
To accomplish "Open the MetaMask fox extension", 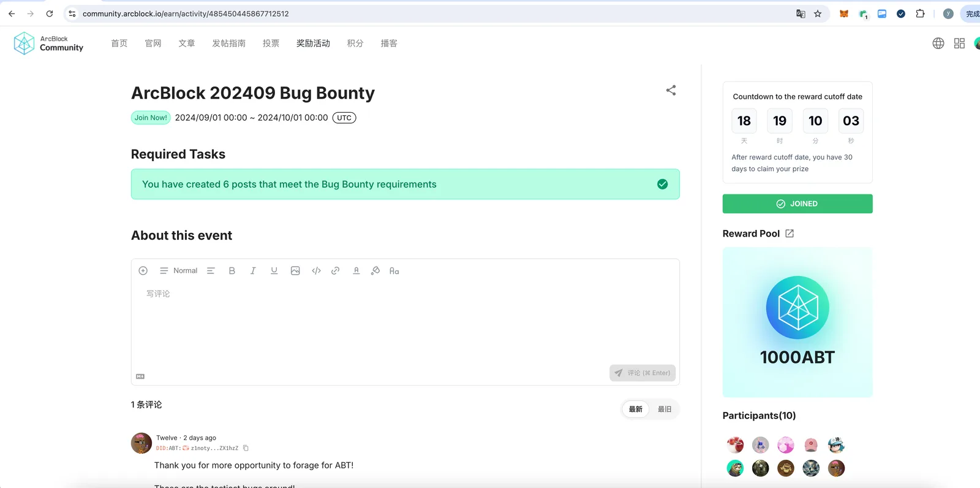I will (x=844, y=13).
